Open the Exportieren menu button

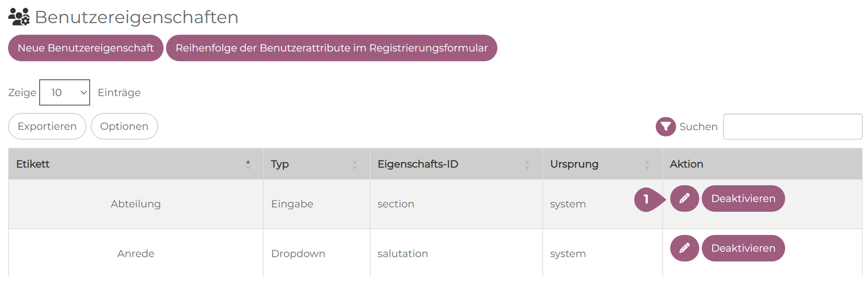pyautogui.click(x=47, y=127)
